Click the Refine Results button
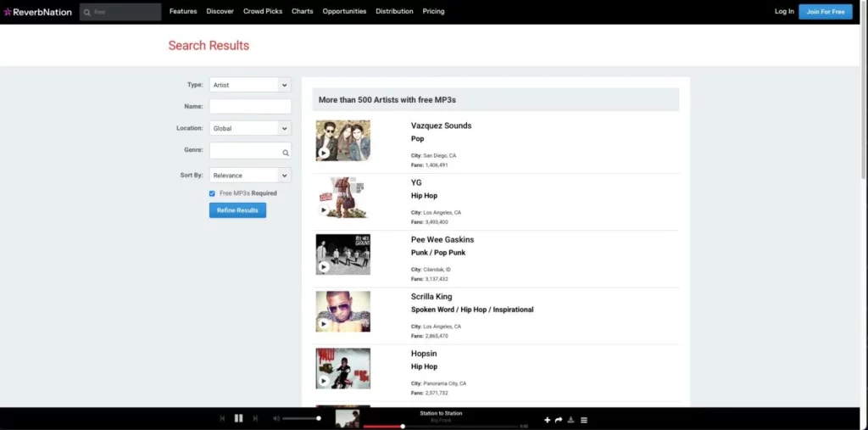Screen dimensions: 868x430 coord(237,210)
